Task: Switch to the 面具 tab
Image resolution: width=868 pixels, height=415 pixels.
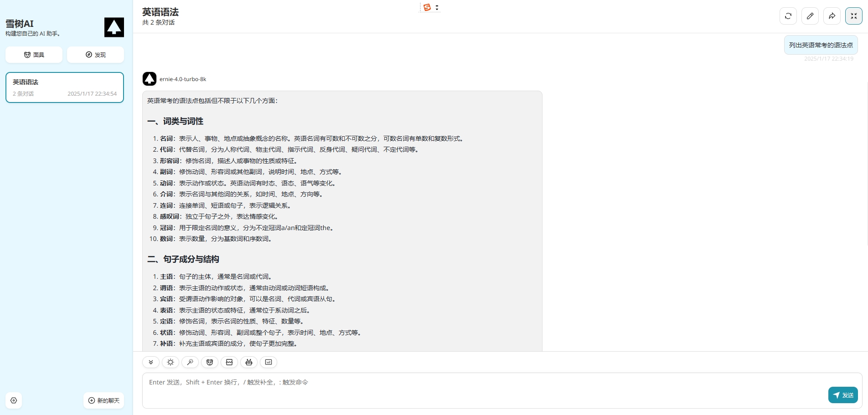Action: [34, 55]
